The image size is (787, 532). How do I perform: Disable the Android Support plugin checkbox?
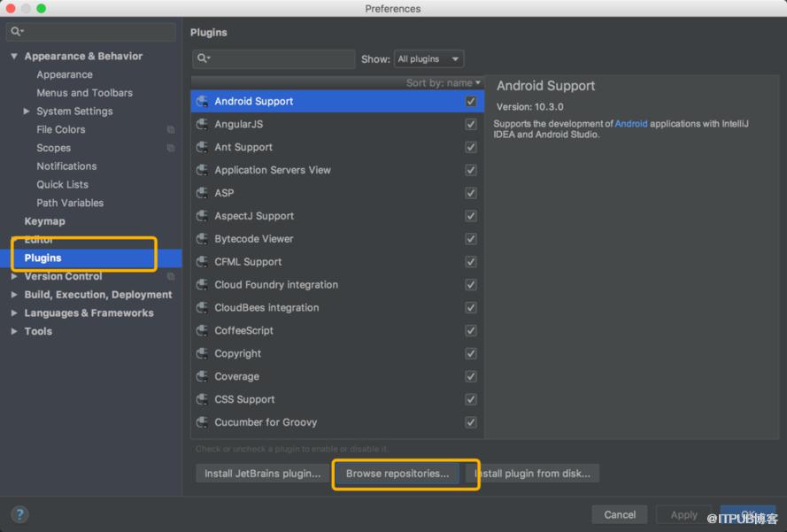471,102
